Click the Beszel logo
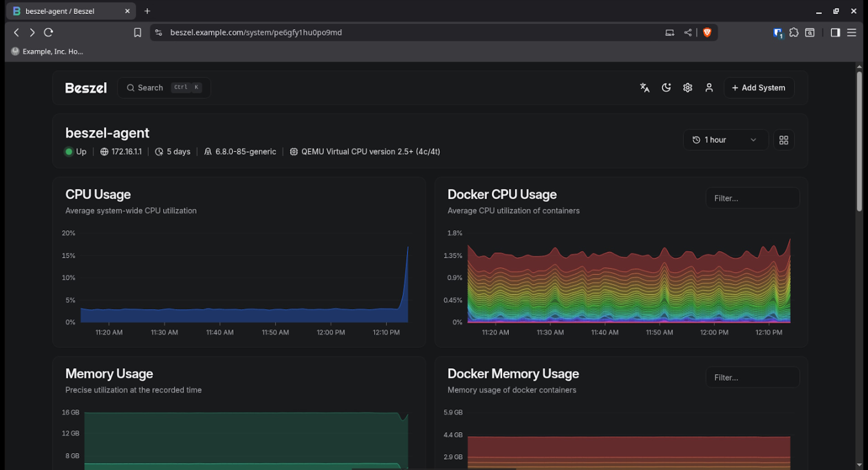 [86, 88]
